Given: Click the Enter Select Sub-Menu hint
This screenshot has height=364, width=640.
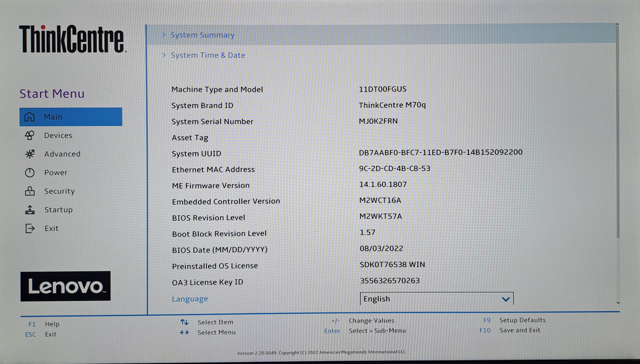Looking at the screenshot, I should coord(365,331).
